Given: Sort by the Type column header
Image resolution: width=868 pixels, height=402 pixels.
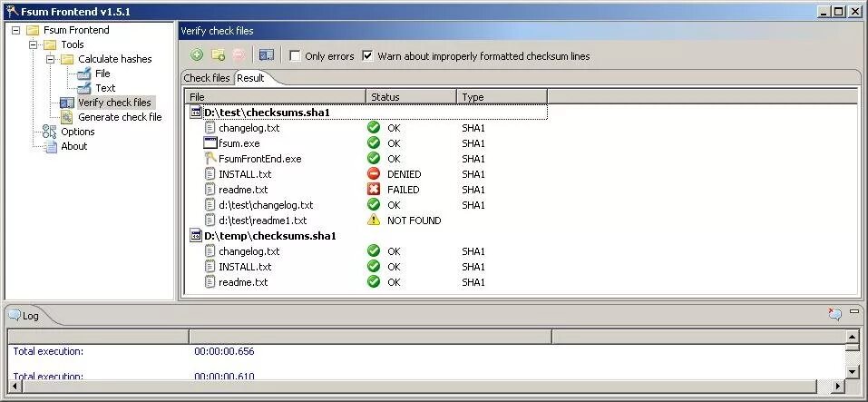Looking at the screenshot, I should (x=502, y=97).
